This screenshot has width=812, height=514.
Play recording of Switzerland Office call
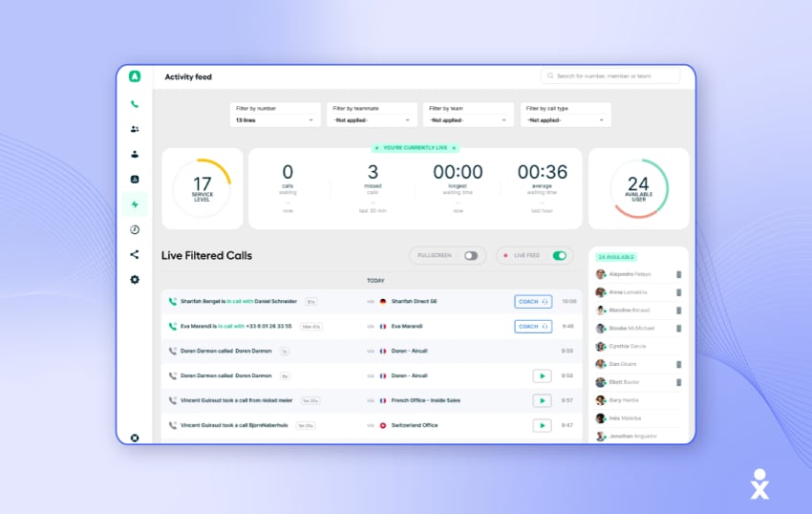tap(542, 425)
